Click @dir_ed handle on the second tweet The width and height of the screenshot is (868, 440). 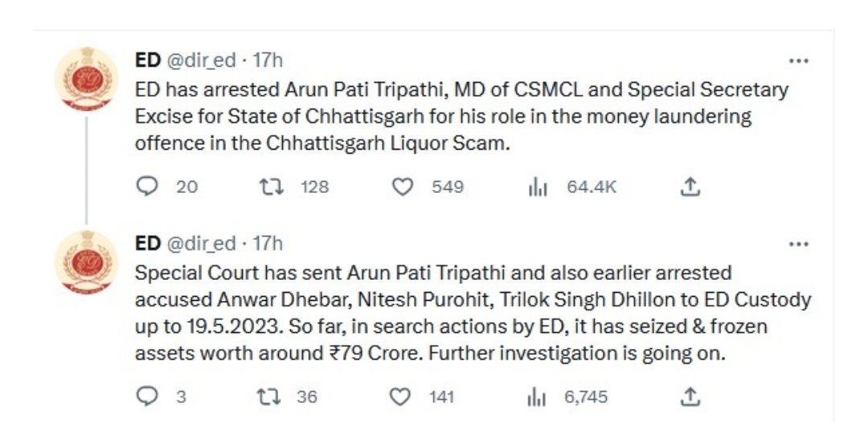tap(202, 243)
